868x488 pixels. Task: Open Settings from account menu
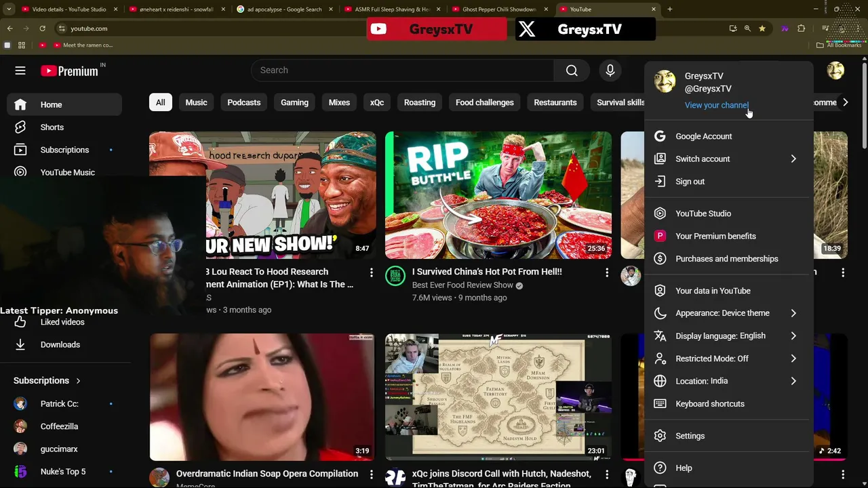(x=728, y=436)
